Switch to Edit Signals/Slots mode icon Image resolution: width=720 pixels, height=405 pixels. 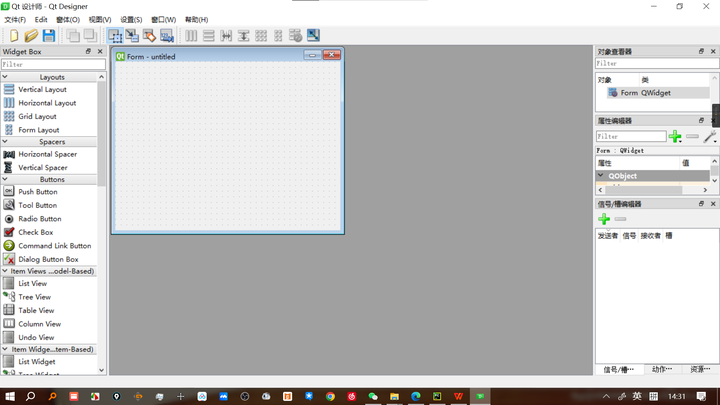[132, 35]
